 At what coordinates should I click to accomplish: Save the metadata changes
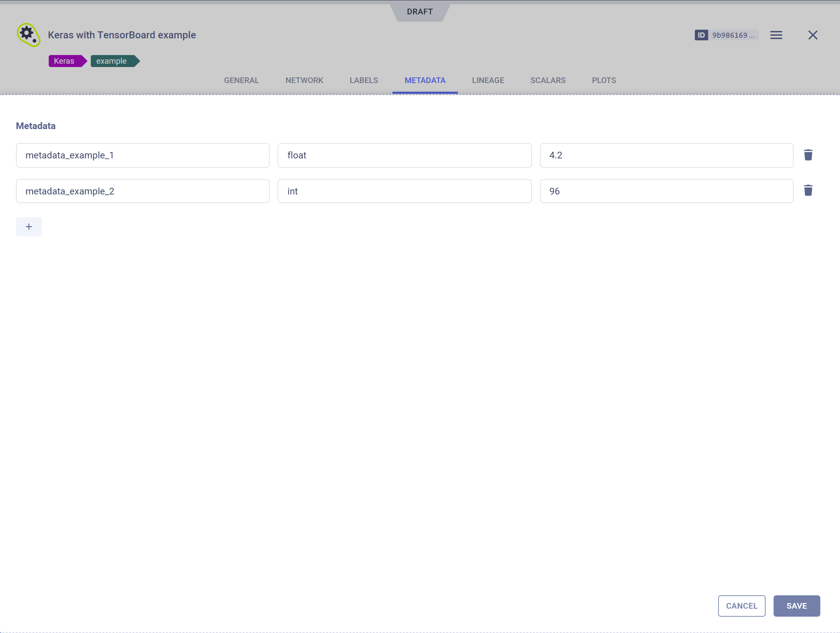point(796,606)
